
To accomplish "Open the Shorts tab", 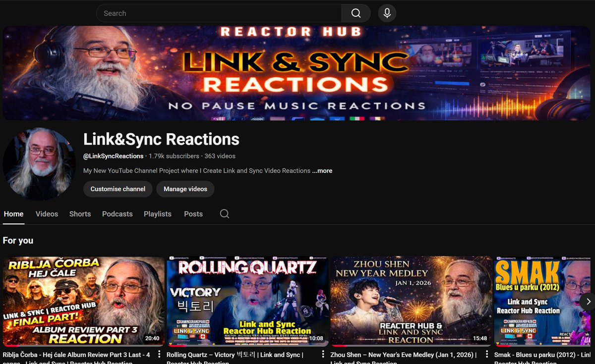I will (x=80, y=214).
